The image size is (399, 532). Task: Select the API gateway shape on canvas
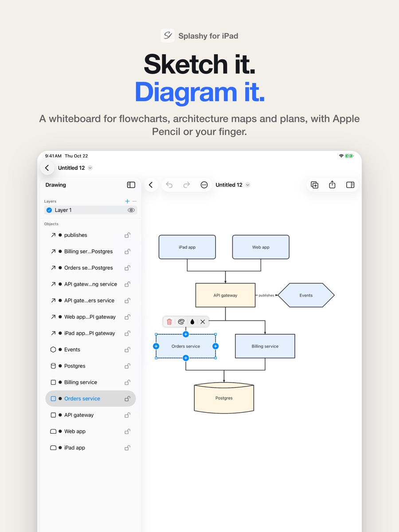(225, 295)
